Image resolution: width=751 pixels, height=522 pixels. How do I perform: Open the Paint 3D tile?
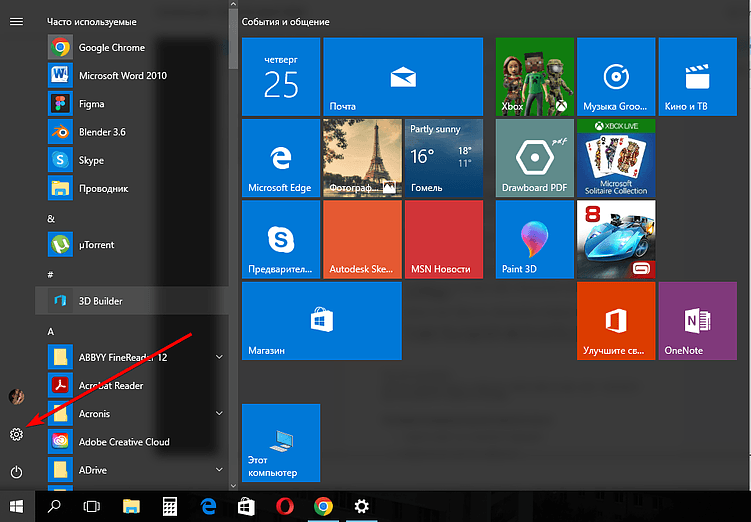535,239
